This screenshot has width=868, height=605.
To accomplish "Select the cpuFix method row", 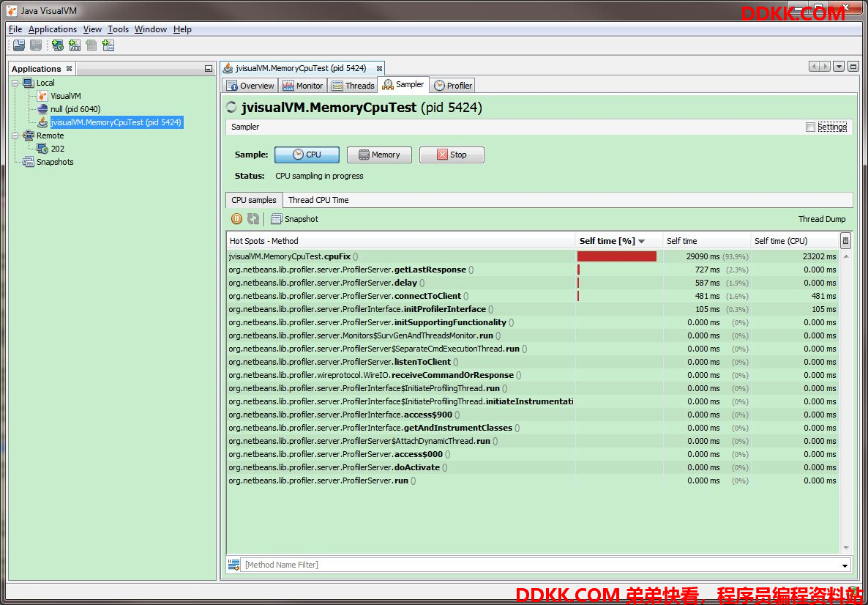I will tap(533, 256).
